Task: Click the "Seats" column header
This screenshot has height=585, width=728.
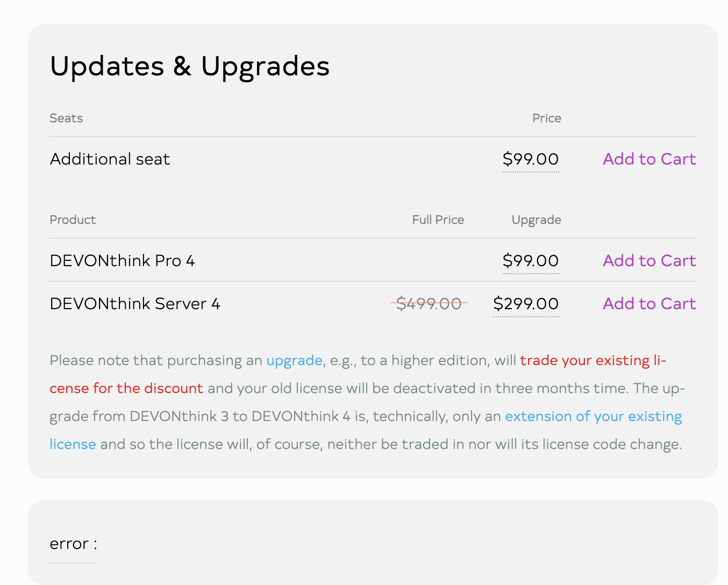Action: pos(66,118)
